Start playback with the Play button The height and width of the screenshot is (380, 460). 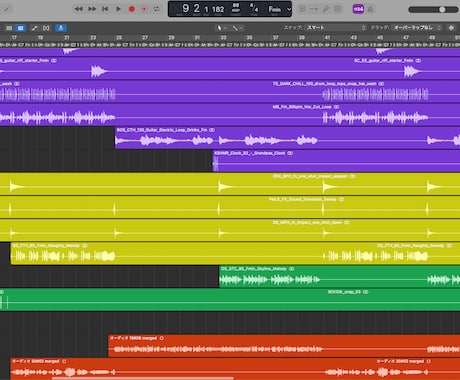[118, 9]
